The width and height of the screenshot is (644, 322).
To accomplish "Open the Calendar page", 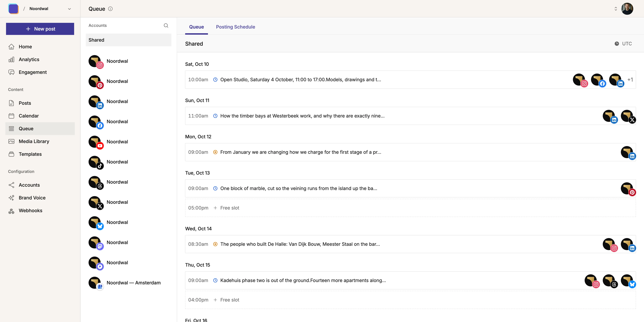I will coord(40,116).
